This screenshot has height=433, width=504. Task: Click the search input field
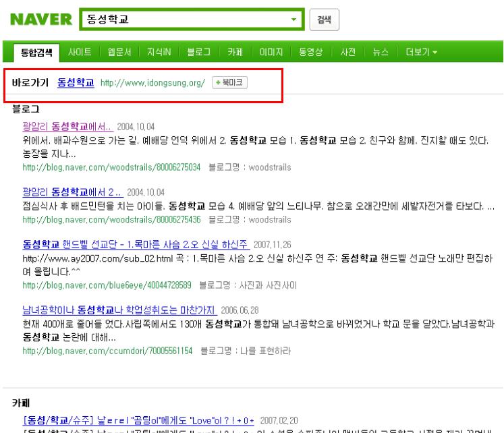[x=182, y=20]
